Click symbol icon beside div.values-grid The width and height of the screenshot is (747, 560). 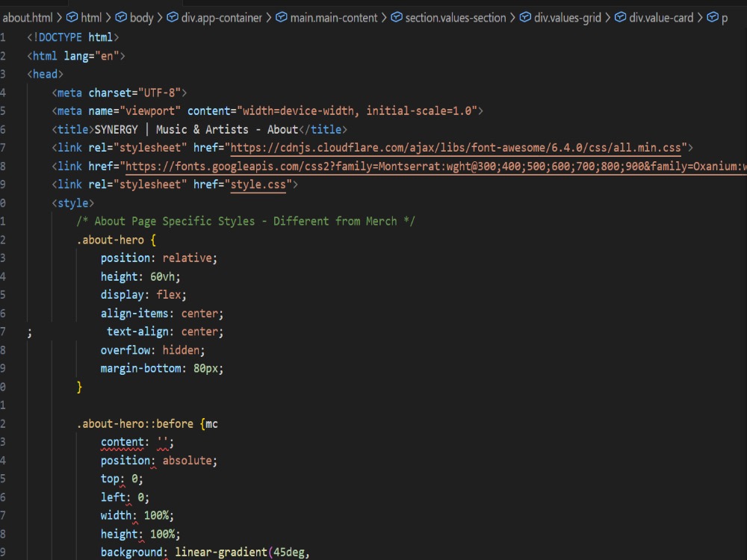pyautogui.click(x=525, y=18)
